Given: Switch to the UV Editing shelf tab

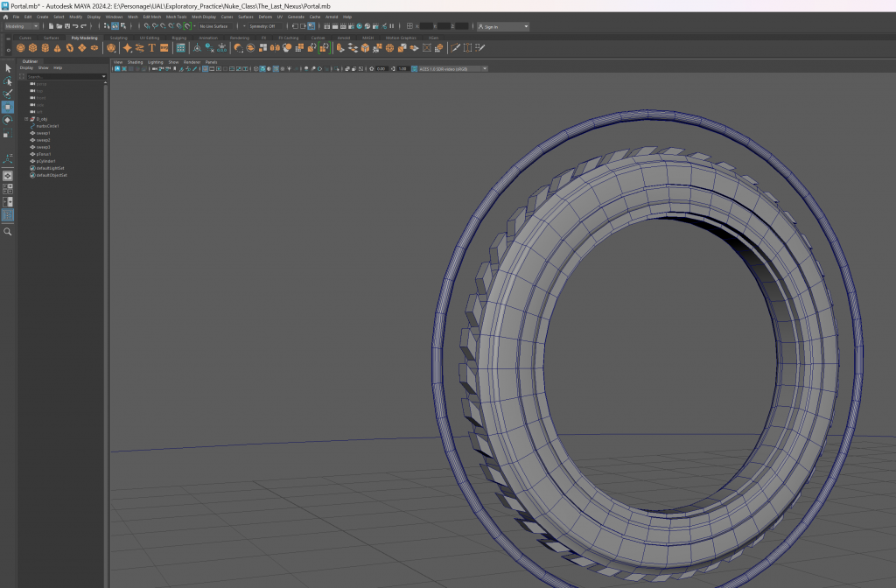Looking at the screenshot, I should 150,38.
